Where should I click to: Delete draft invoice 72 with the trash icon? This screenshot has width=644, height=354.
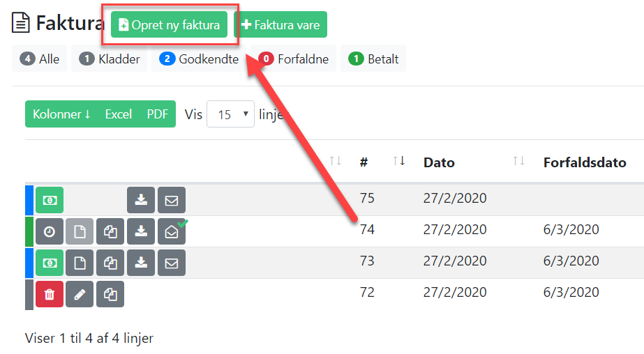click(50, 294)
